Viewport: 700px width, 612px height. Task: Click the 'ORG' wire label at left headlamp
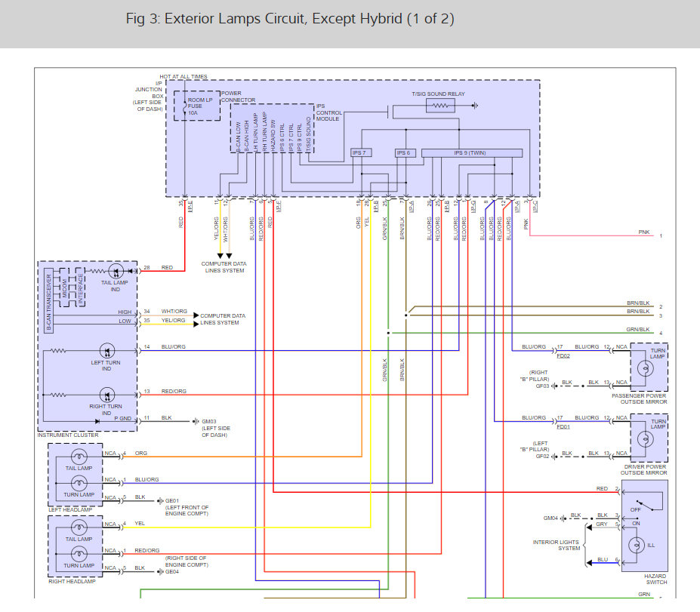point(141,454)
